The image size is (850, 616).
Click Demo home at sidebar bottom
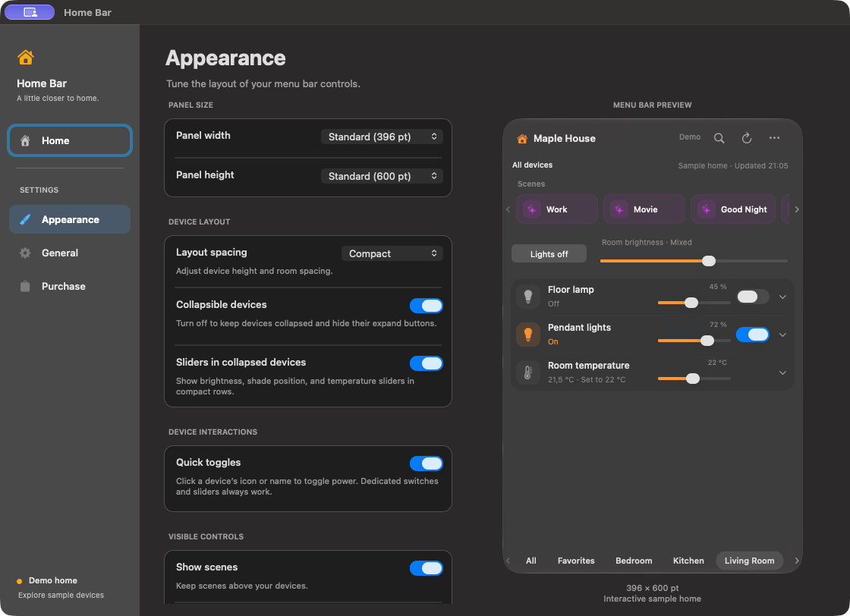[x=52, y=581]
